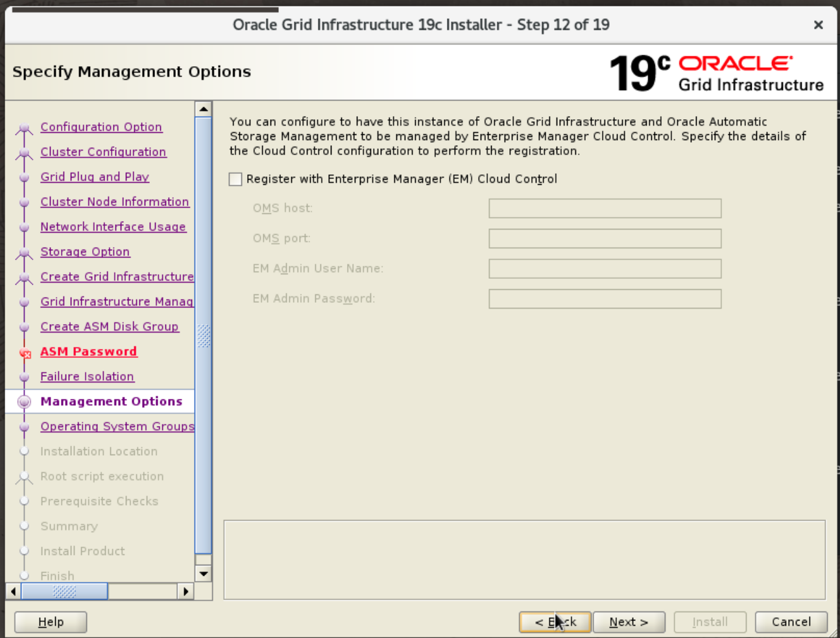Click the sidebar scroll right arrow
Viewport: 840px width, 638px height.
click(x=186, y=591)
